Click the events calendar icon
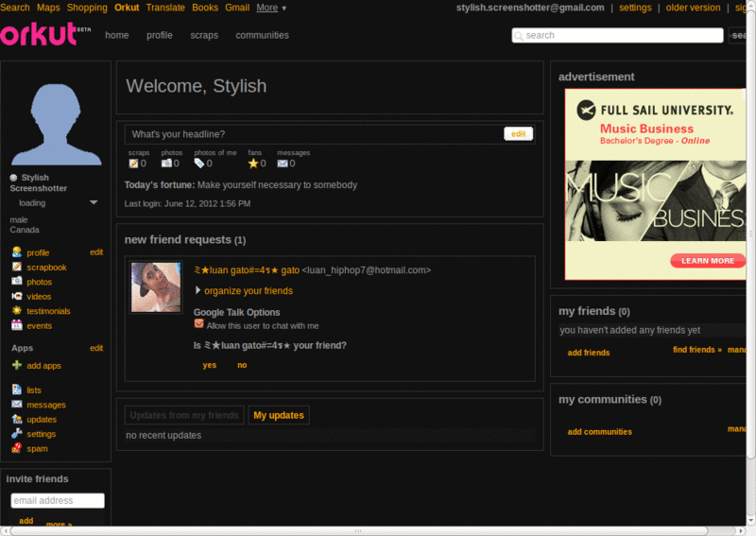The height and width of the screenshot is (536, 756). coord(17,324)
